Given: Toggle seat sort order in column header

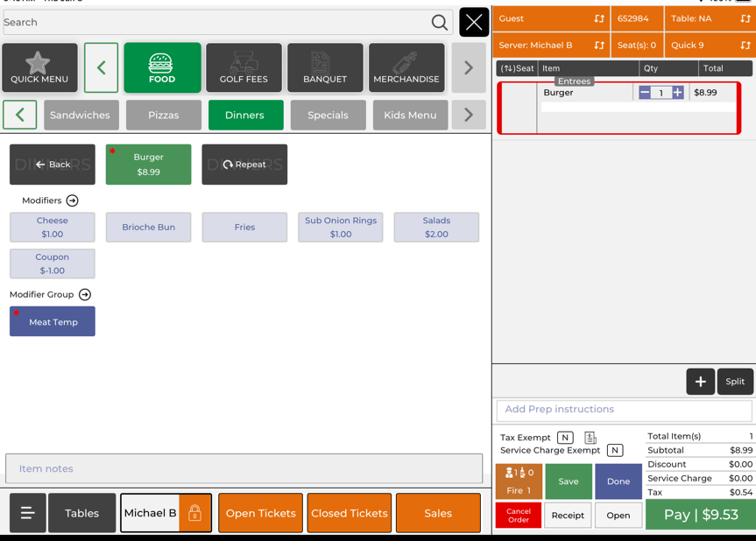Looking at the screenshot, I should point(517,68).
